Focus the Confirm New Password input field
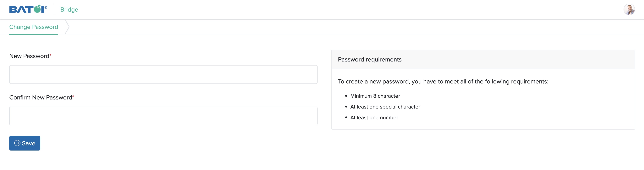Viewport: 644px width, 170px height. coord(163,116)
